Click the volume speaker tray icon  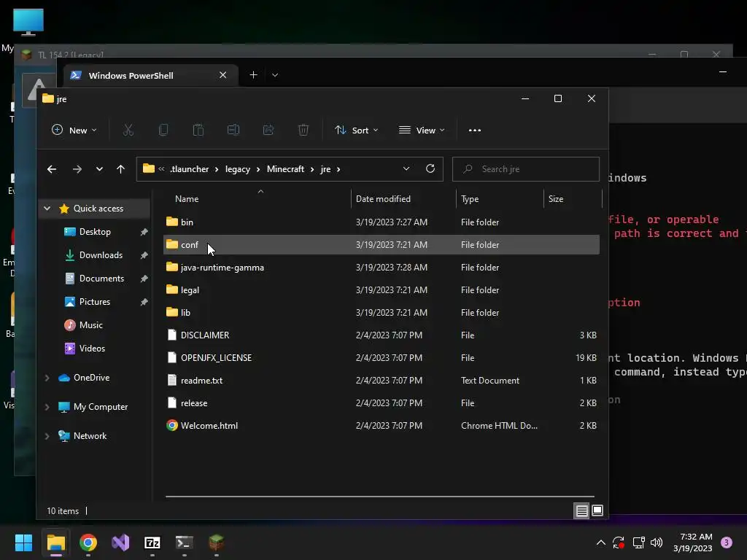(657, 542)
